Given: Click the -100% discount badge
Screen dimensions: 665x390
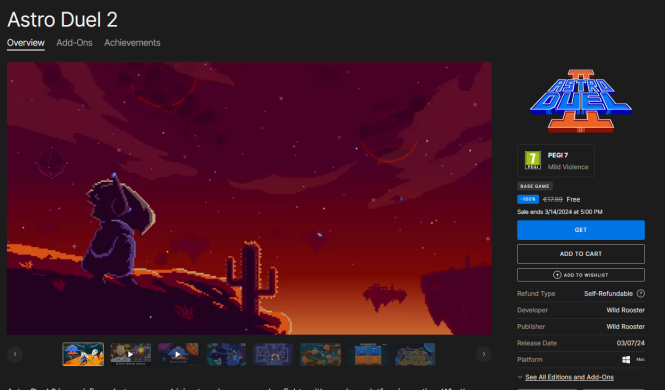Looking at the screenshot, I should point(528,199).
